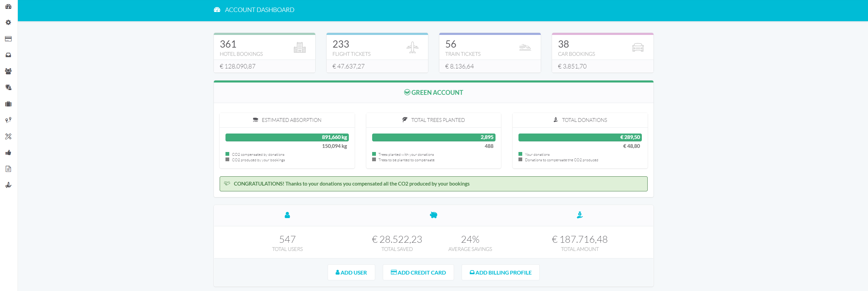Click the 891,660 kg absorption progress bar
868x291 pixels.
tap(287, 137)
